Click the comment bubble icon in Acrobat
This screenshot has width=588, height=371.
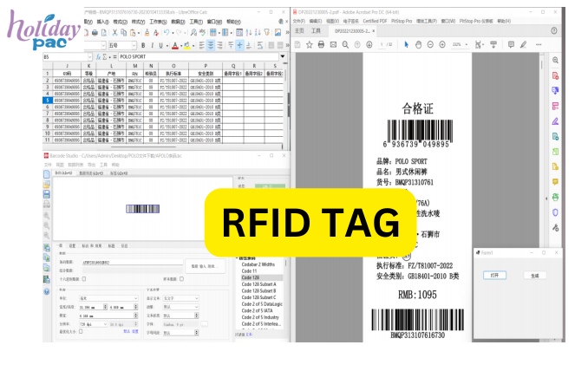(511, 44)
